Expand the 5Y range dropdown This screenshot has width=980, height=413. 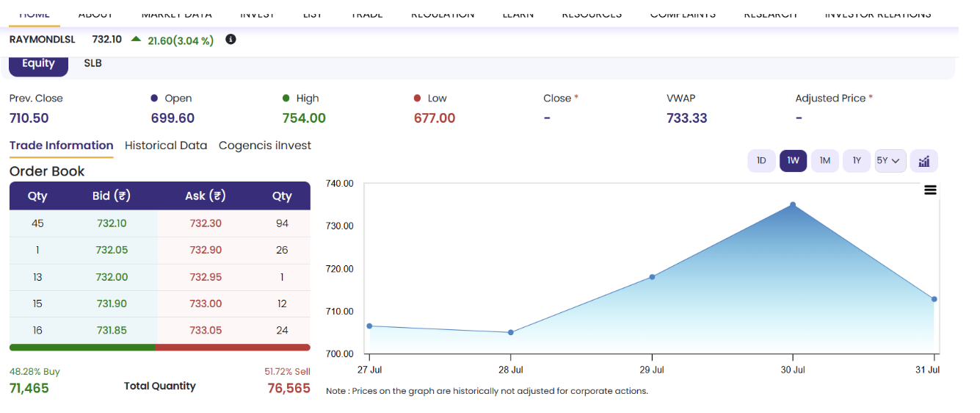coord(890,161)
